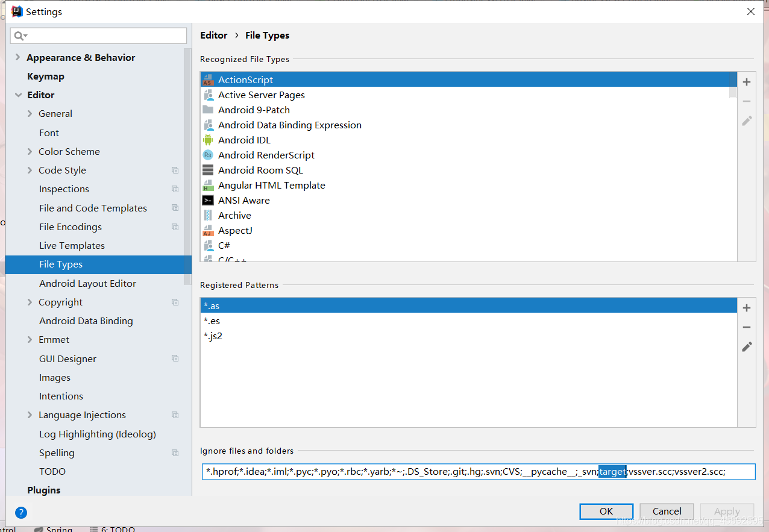Expand the Language Injections node
The height and width of the screenshot is (532, 769).
click(x=30, y=415)
